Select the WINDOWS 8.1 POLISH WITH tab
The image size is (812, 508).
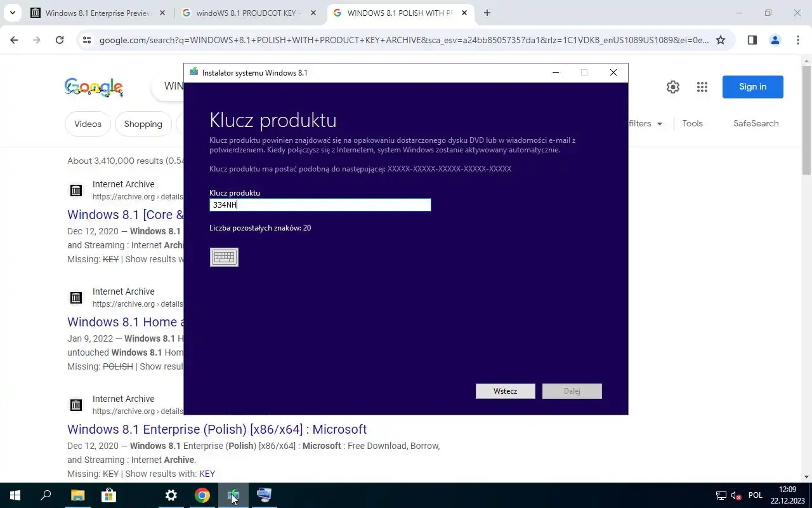point(400,13)
